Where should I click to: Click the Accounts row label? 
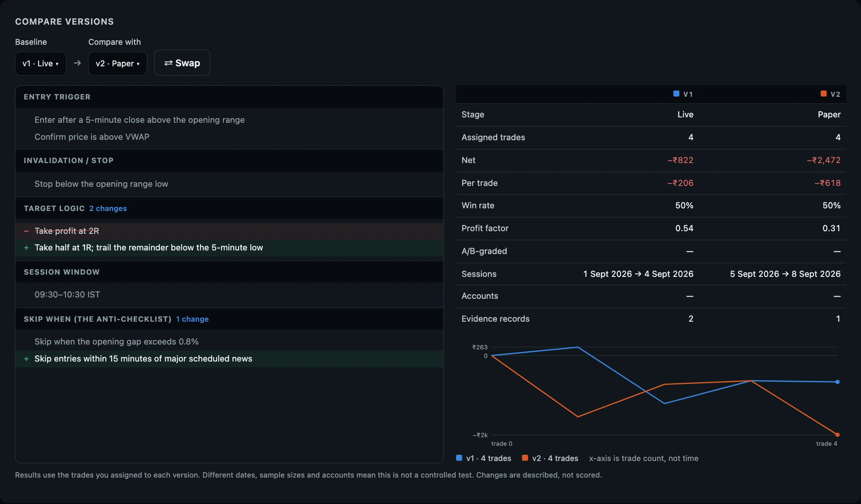[x=480, y=296]
